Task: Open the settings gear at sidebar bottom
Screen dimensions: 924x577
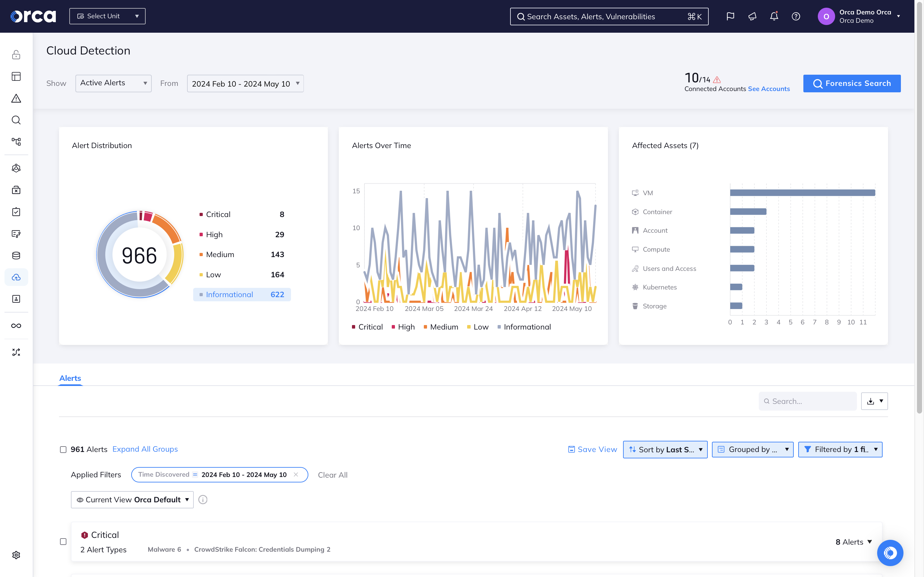Action: click(x=16, y=555)
